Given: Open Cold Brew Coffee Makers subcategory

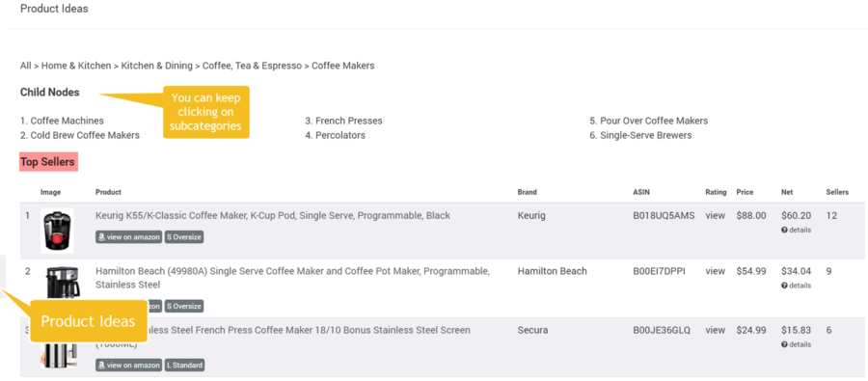Looking at the screenshot, I should click(x=85, y=135).
